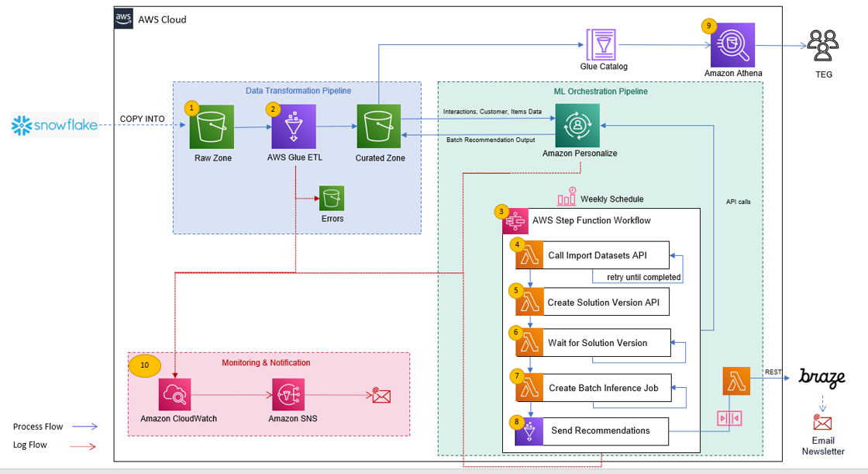Select the Send Recommendations step
The width and height of the screenshot is (868, 474).
592,431
